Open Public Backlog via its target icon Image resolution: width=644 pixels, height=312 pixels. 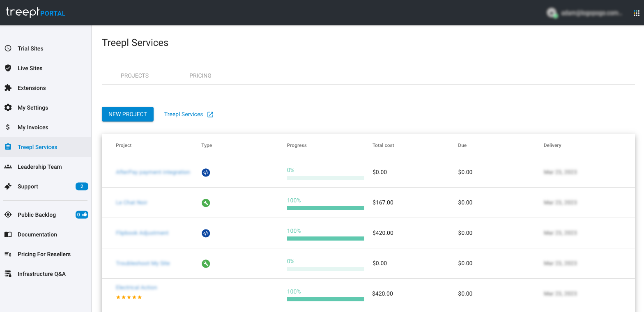coord(8,215)
